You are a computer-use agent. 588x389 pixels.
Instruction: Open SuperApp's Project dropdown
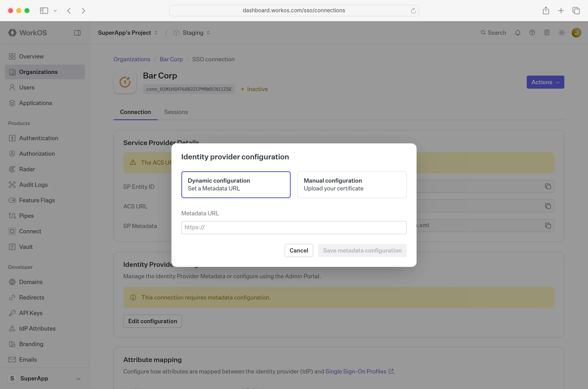128,33
